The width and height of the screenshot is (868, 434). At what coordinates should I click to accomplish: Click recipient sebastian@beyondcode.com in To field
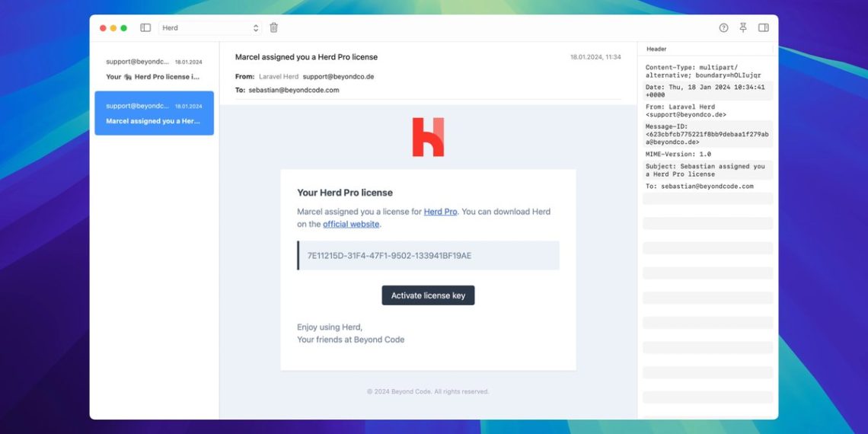tap(293, 90)
